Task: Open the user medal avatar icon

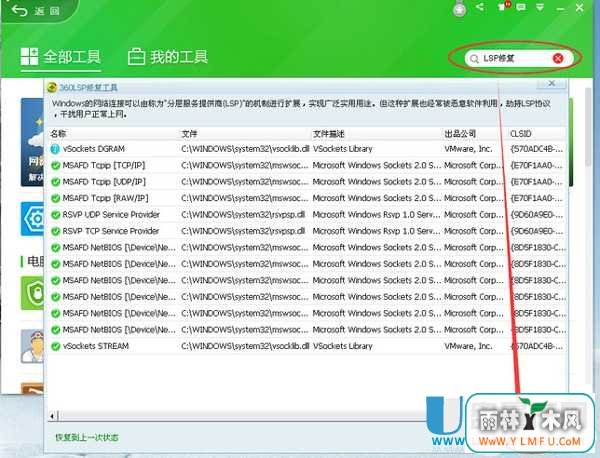Action: coord(459,9)
